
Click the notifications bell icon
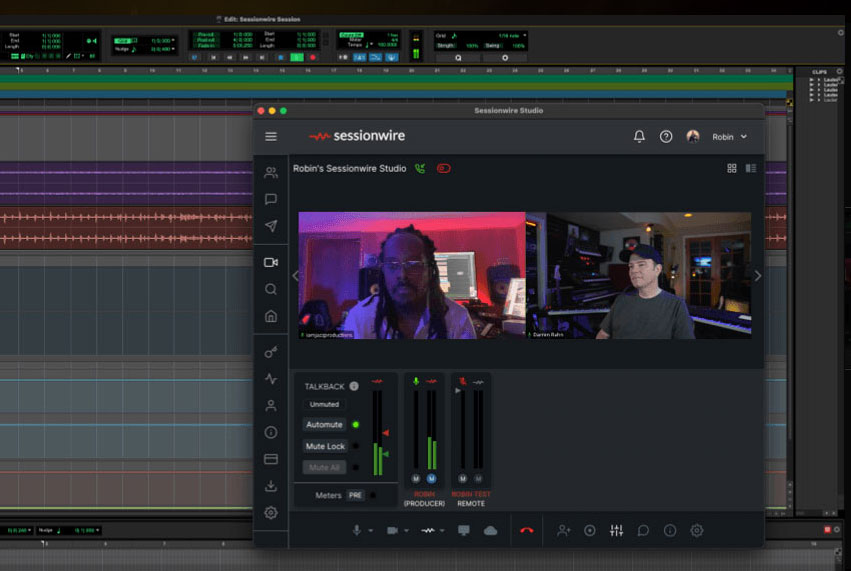coord(639,136)
